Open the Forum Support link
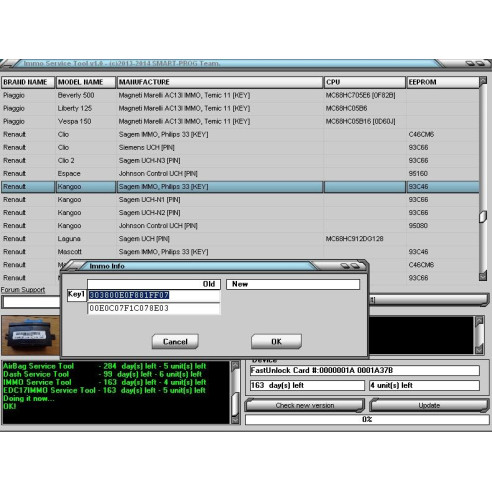This screenshot has width=492, height=492. click(x=23, y=290)
